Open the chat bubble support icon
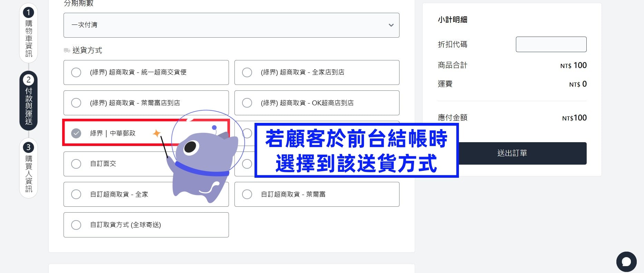 tap(626, 262)
